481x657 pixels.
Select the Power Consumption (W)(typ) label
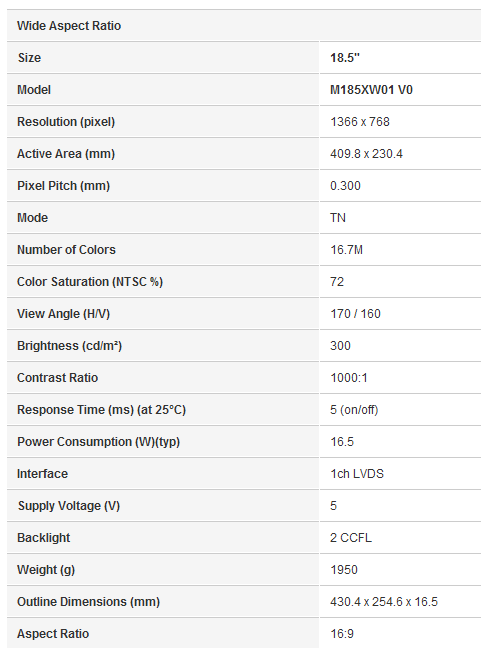98,442
